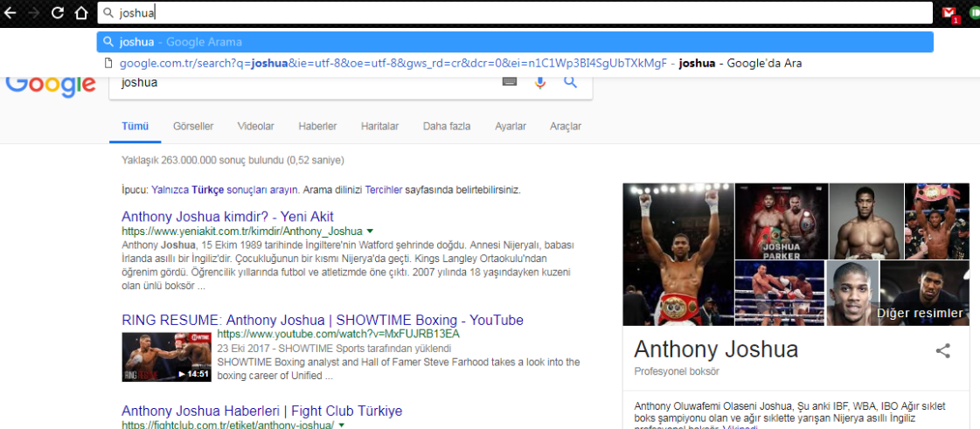Expand dropdown arrow next to yeniakit.com.tr URL
The width and height of the screenshot is (980, 429).
tap(370, 231)
